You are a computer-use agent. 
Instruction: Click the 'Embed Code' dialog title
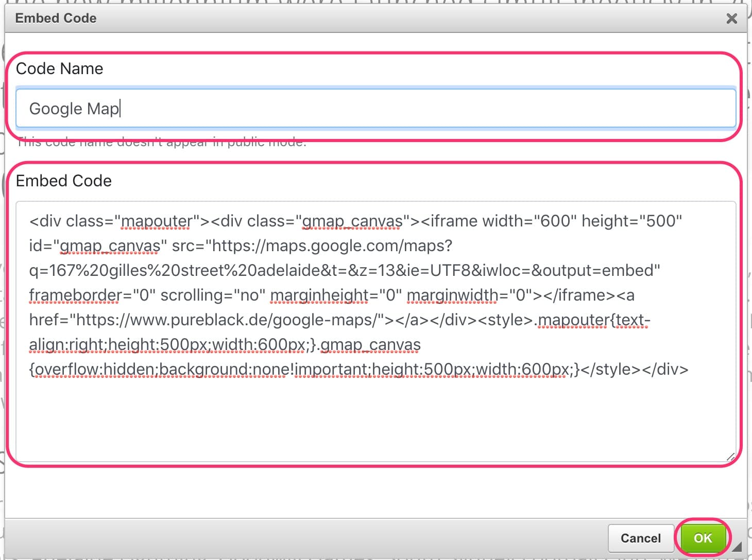point(56,18)
